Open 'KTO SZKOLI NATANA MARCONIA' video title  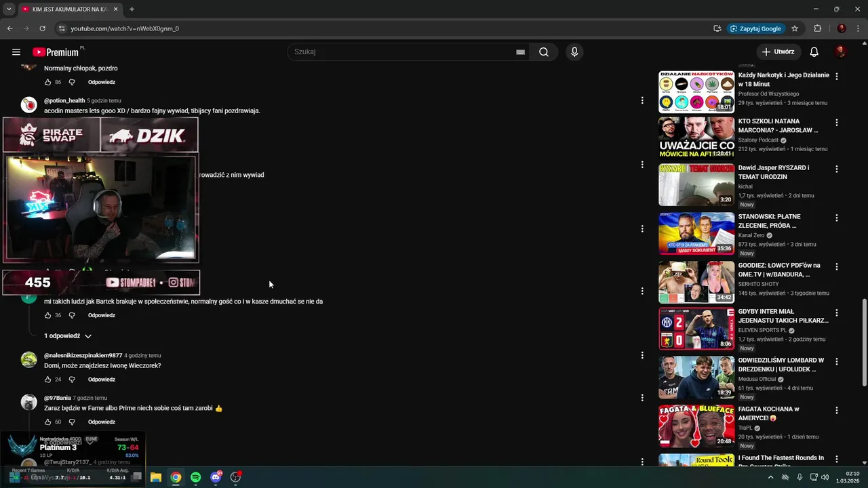[778, 125]
